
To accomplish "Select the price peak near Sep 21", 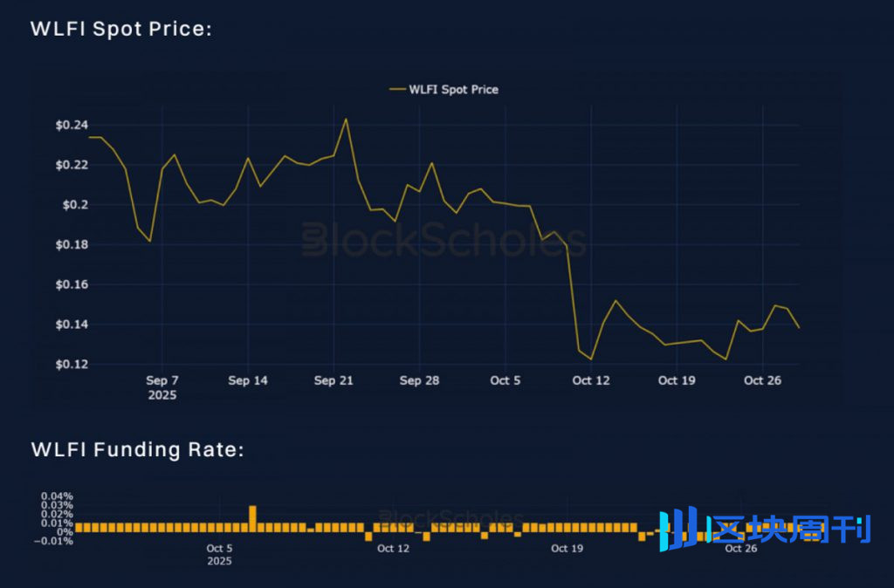I will pos(347,120).
